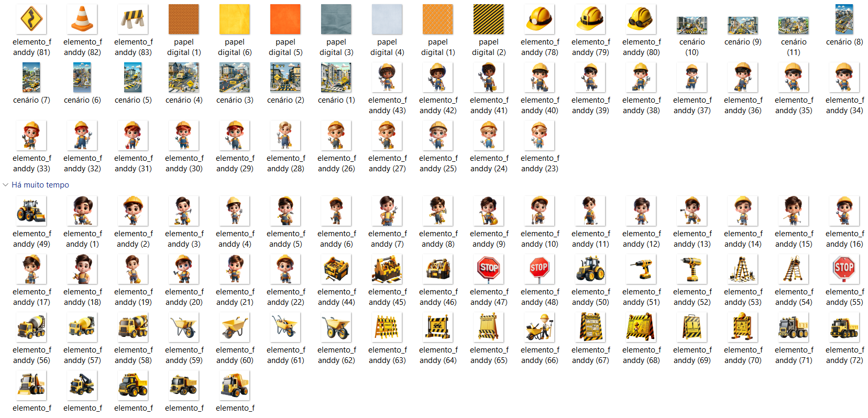Screen dimensions: 868x418
Task: Open the yellow hard hat anddy (78)
Action: point(540,19)
